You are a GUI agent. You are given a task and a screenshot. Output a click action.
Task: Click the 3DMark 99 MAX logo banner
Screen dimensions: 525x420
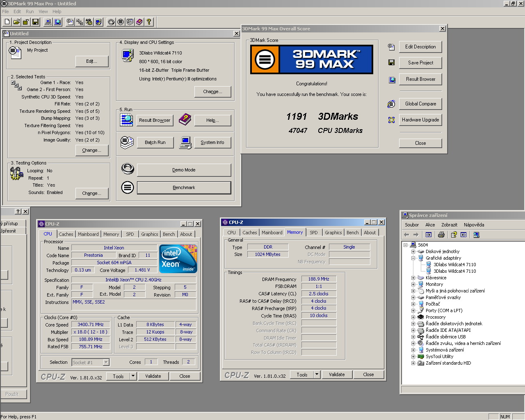312,59
